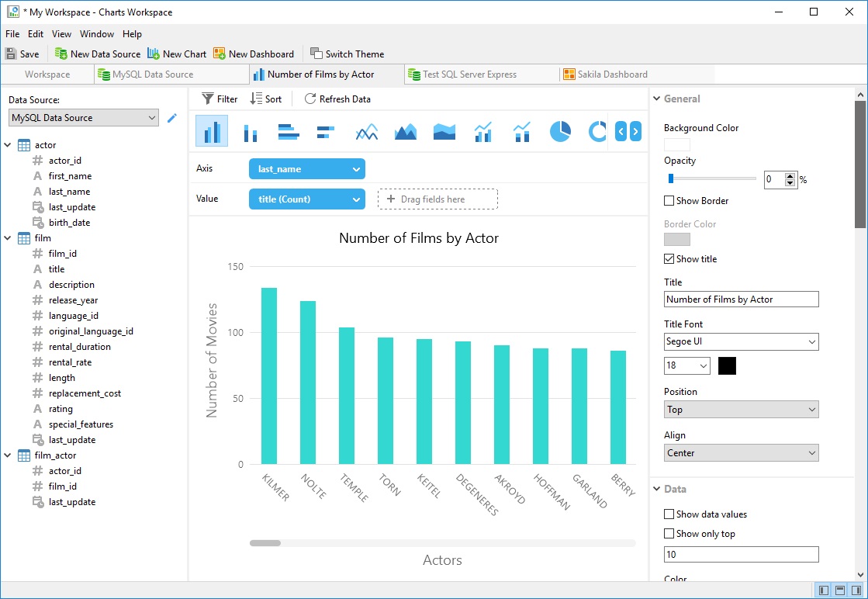This screenshot has width=868, height=599.
Task: Open the Filter option
Action: 220,99
